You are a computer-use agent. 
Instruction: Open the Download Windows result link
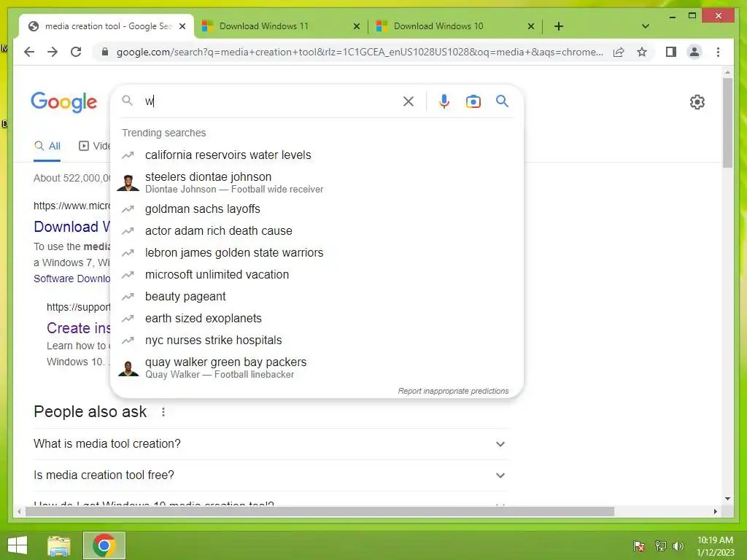[72, 227]
